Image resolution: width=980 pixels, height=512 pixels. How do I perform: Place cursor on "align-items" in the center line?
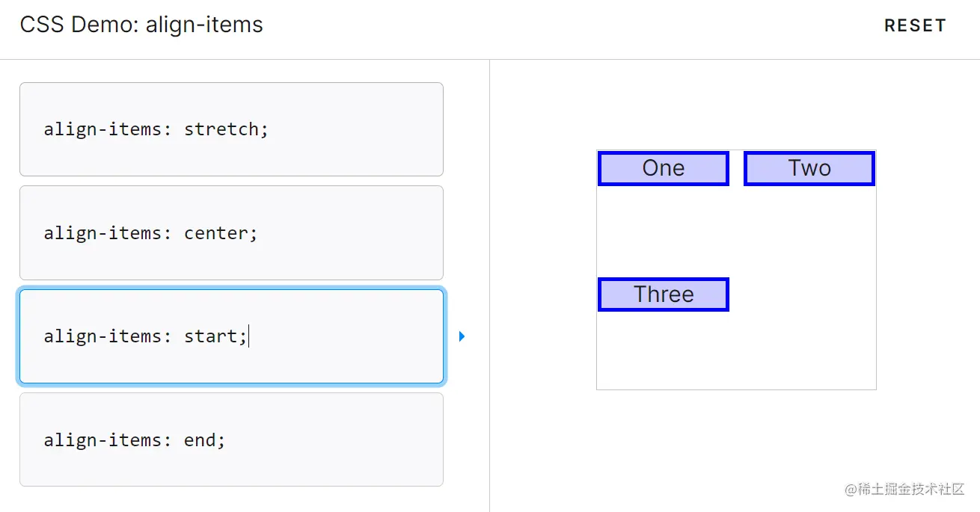click(x=102, y=233)
